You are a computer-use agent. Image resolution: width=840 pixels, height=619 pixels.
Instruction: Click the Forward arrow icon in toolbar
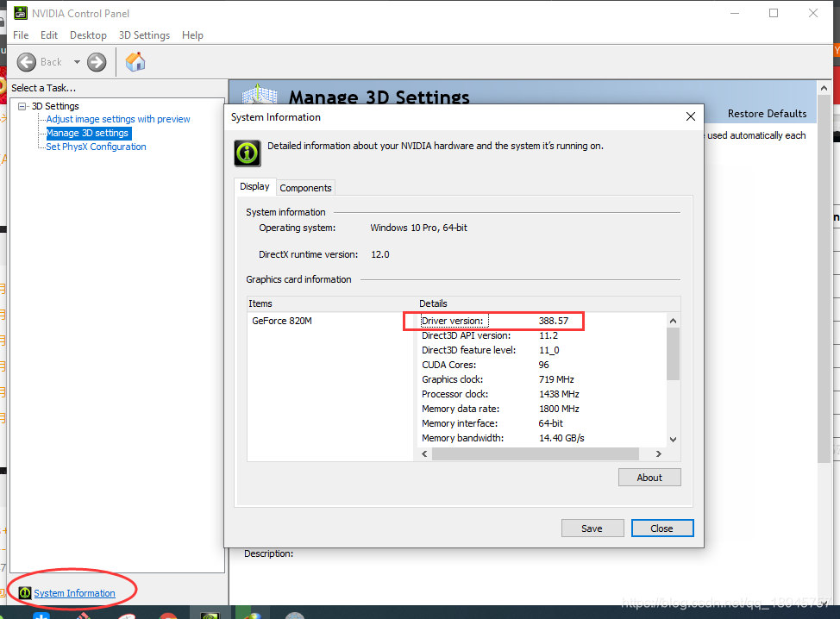click(97, 62)
